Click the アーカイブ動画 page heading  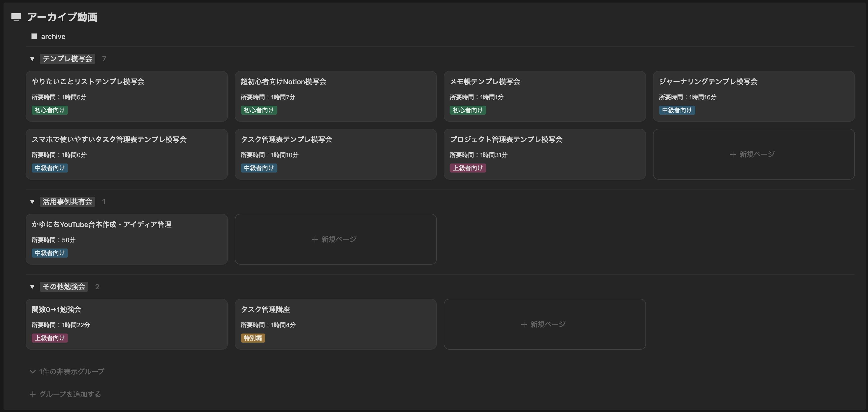62,17
